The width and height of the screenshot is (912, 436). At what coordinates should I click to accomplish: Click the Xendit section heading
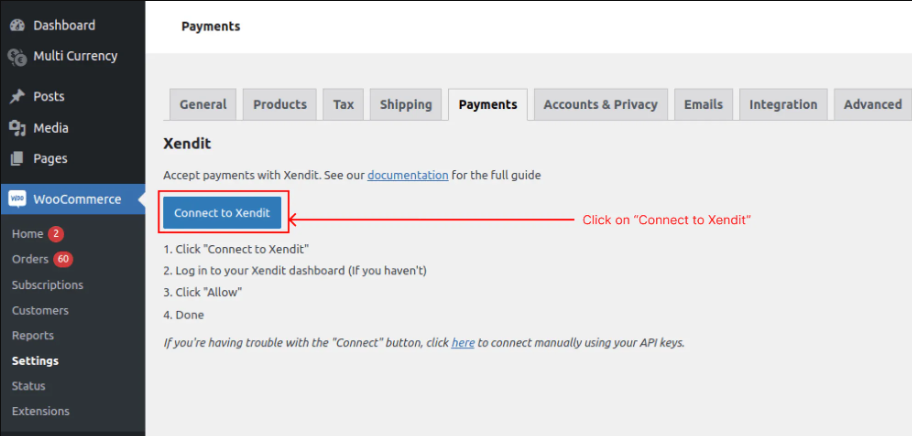coord(187,144)
